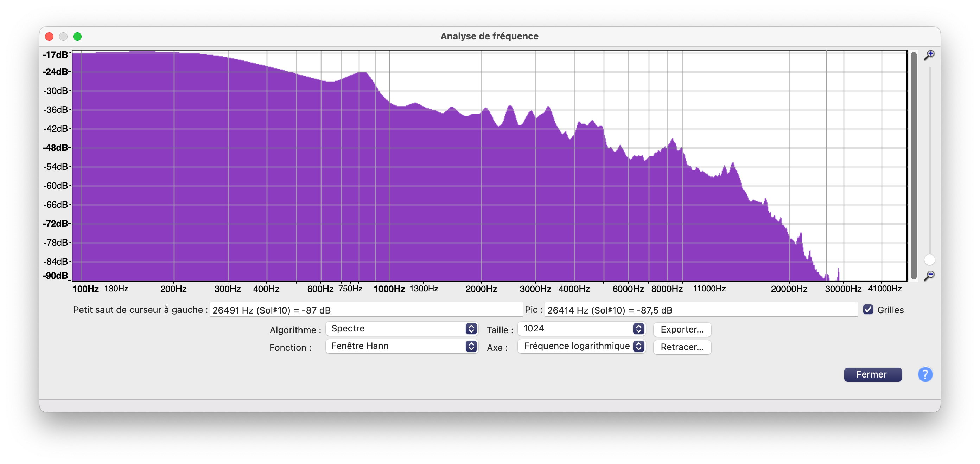Click the Analyse de fréquence title text
The image size is (980, 464).
[x=489, y=36]
